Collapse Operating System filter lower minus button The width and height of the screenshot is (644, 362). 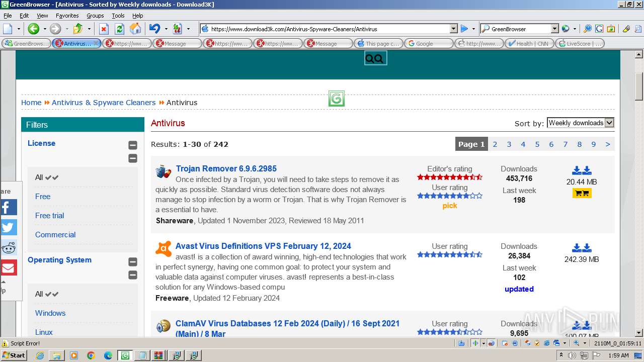(x=133, y=275)
